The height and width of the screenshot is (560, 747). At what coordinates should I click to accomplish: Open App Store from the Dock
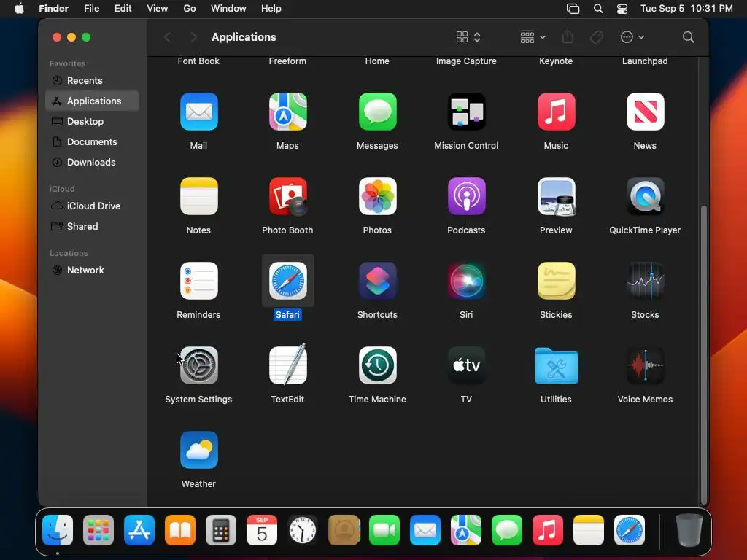point(139,530)
